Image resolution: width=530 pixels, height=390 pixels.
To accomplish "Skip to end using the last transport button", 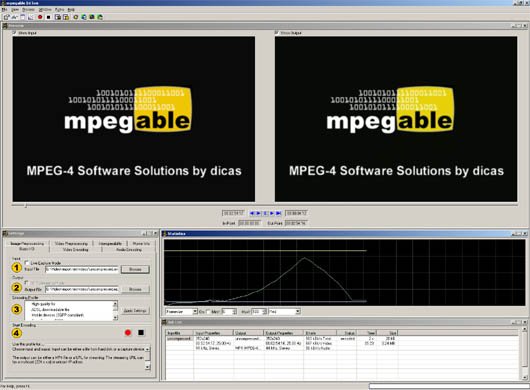I will 279,213.
